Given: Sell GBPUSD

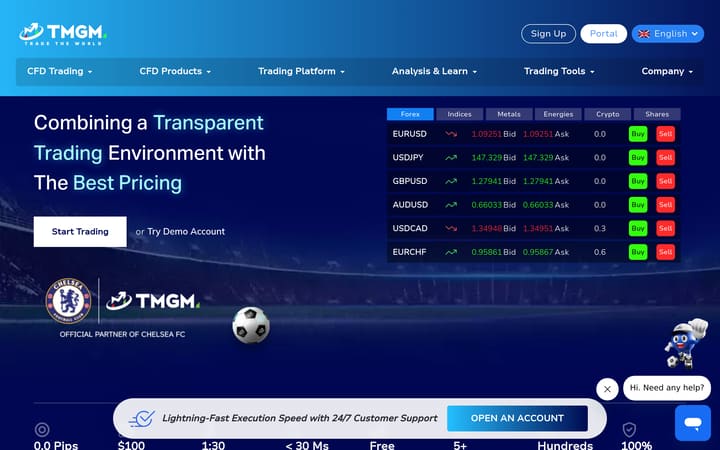Looking at the screenshot, I should (x=665, y=181).
